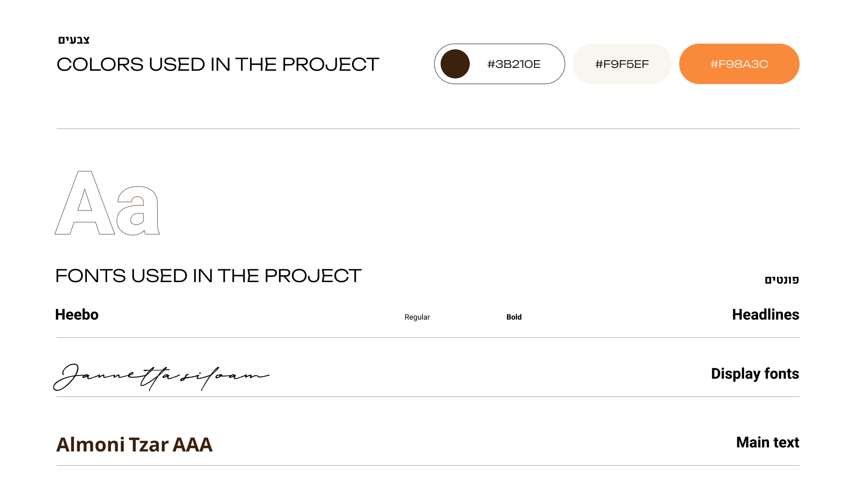
Task: Click the divider line under the Heebo row
Action: pos(428,337)
